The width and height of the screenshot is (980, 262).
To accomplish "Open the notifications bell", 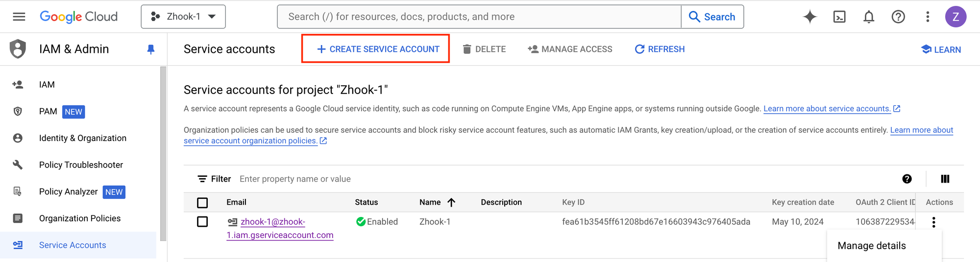I will tap(869, 17).
